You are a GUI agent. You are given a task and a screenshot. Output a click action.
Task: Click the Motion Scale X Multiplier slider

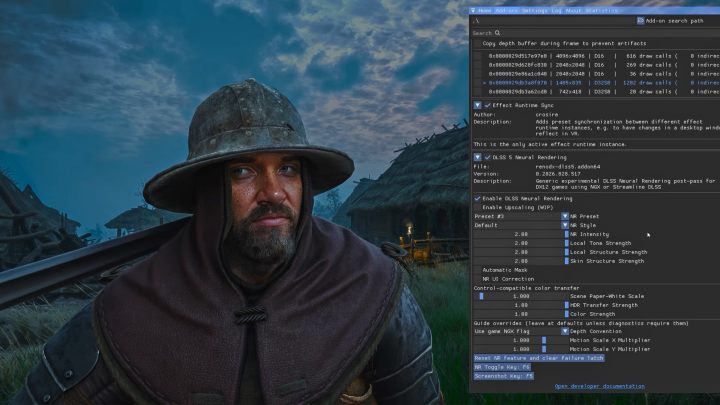pos(521,340)
